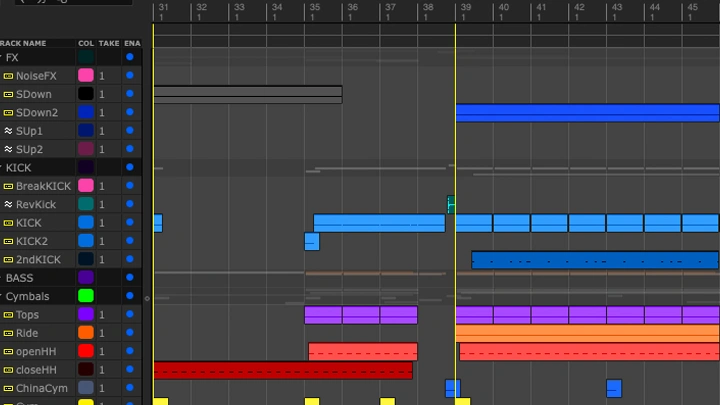Select the ChinaCym clip at bar 43
Screen dimensions: 720x405
(614, 388)
